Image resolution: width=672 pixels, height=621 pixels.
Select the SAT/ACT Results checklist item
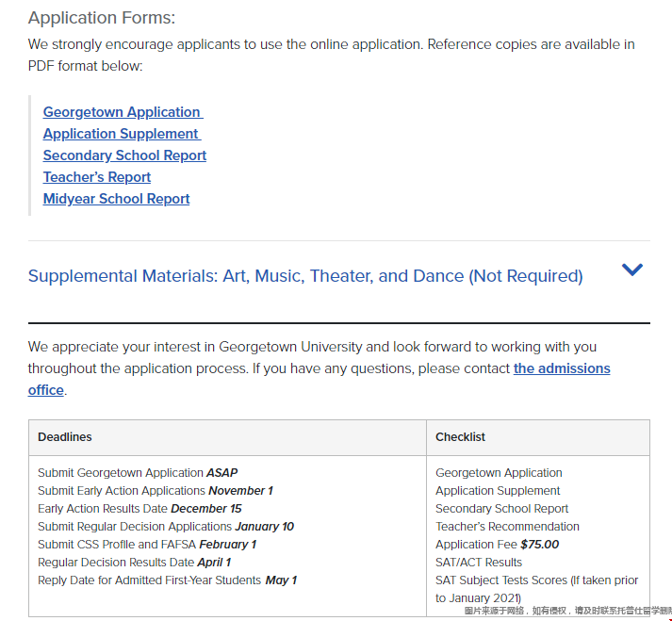(x=479, y=563)
